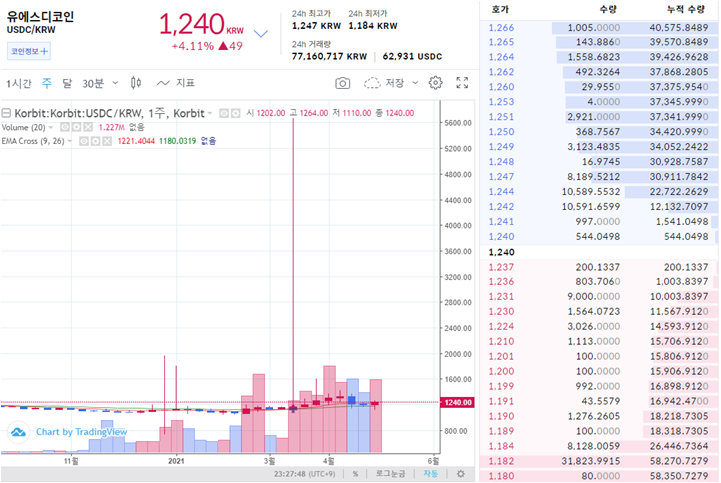Viewport: 721px width, 483px height.
Task: Select ask price 1,241 in order book
Action: coord(501,221)
